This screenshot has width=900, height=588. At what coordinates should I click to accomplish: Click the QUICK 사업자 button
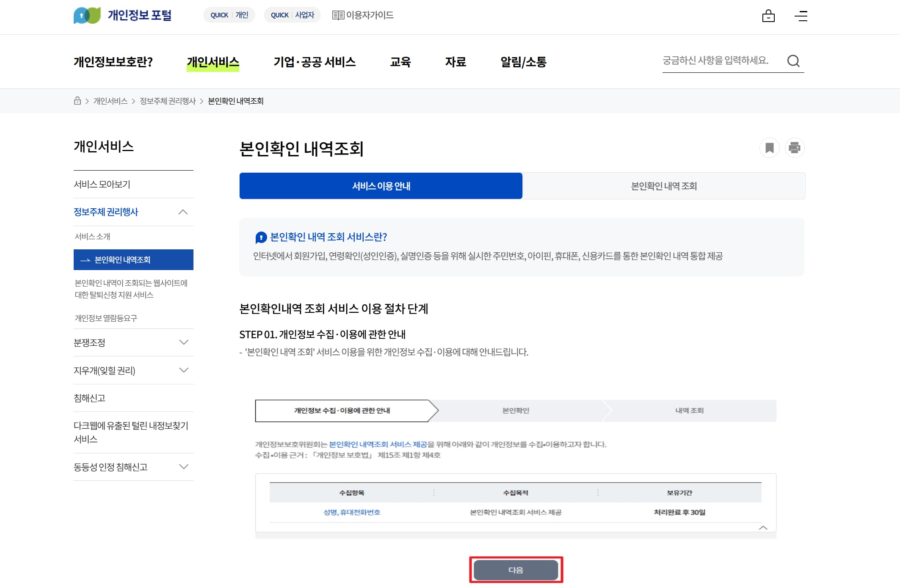tap(292, 14)
